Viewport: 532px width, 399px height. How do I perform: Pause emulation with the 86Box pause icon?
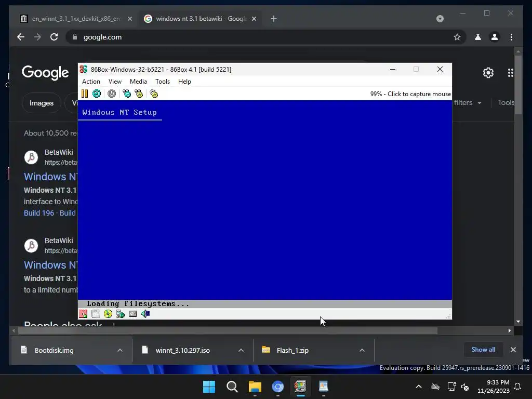(85, 94)
